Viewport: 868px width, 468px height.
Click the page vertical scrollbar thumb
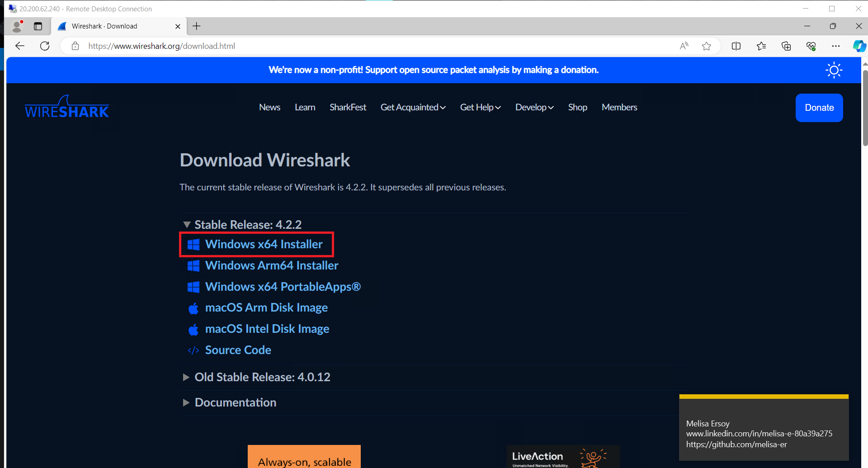865,108
